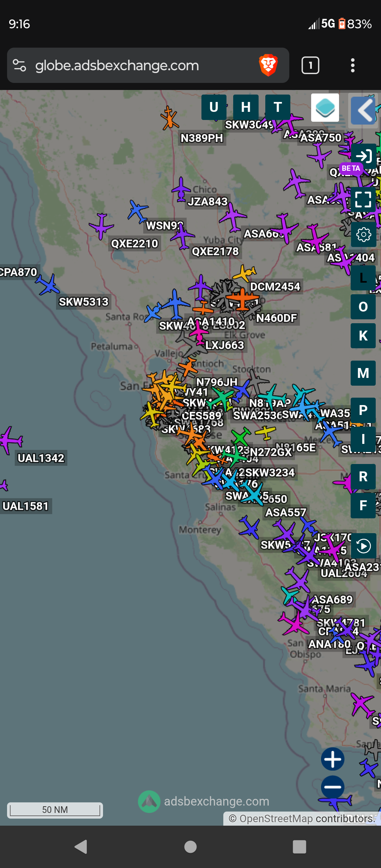Image resolution: width=381 pixels, height=868 pixels.
Task: Zoom in with the plus button
Action: pos(333,759)
